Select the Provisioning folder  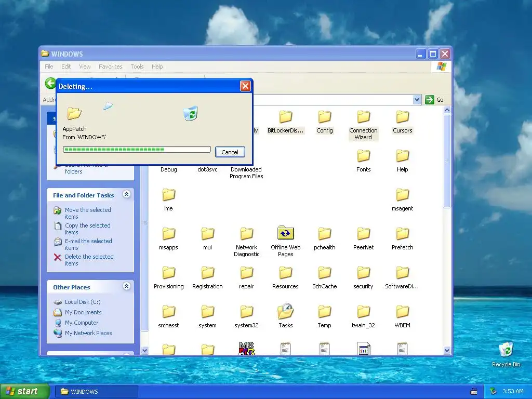tap(169, 278)
